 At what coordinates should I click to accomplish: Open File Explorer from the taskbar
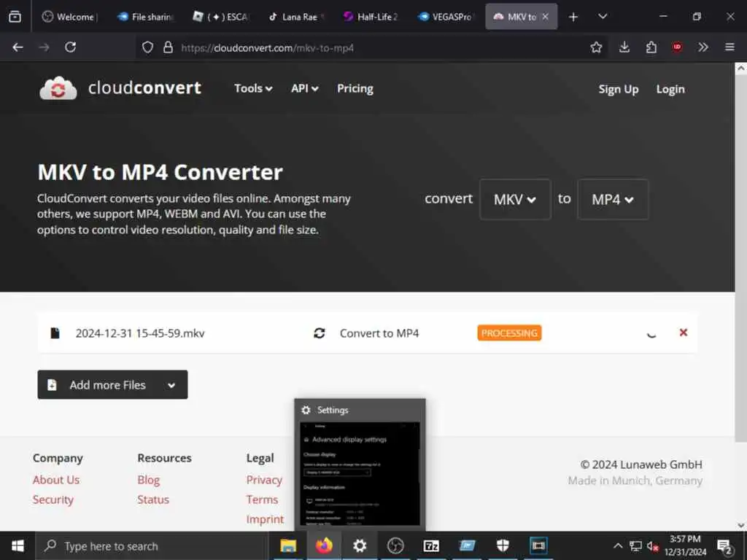click(x=287, y=545)
